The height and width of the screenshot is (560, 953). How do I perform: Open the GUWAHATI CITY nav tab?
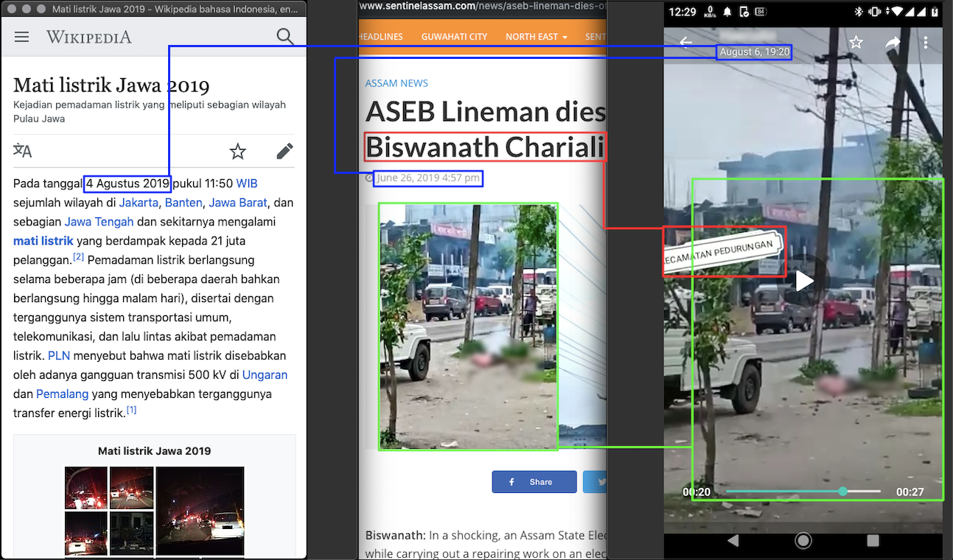[454, 37]
